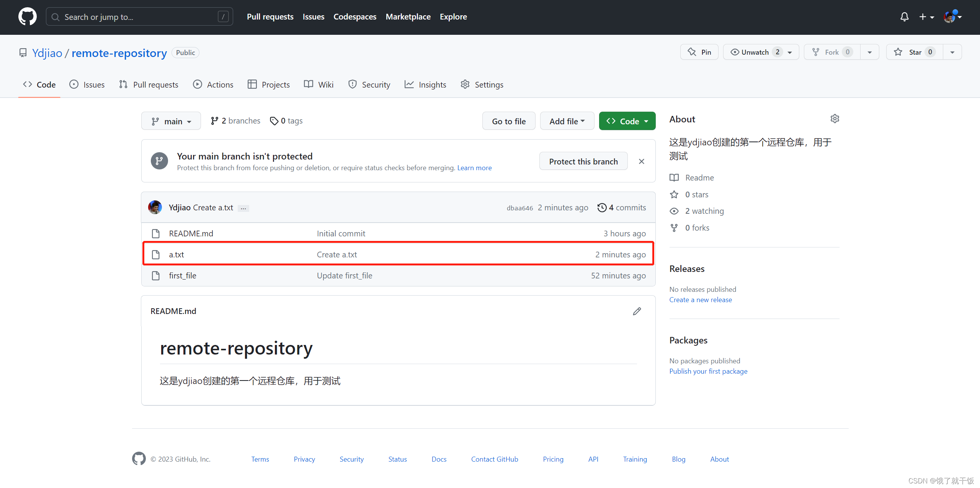Open the footer Terms link

pyautogui.click(x=260, y=459)
